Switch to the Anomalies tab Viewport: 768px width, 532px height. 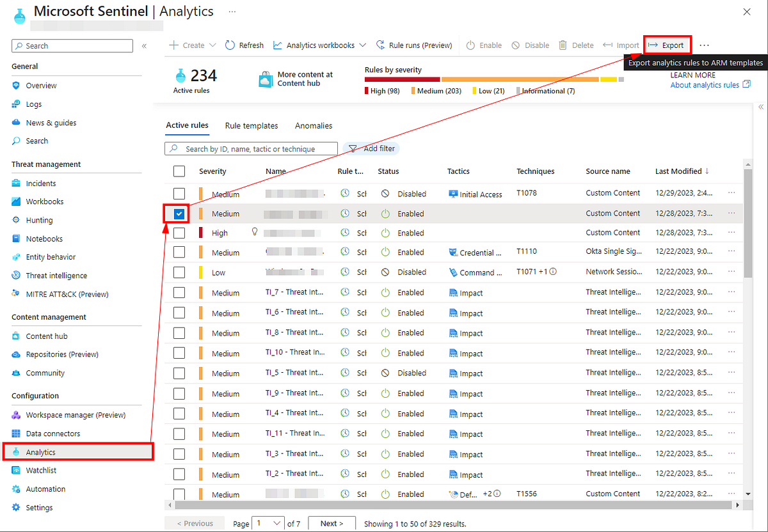313,125
